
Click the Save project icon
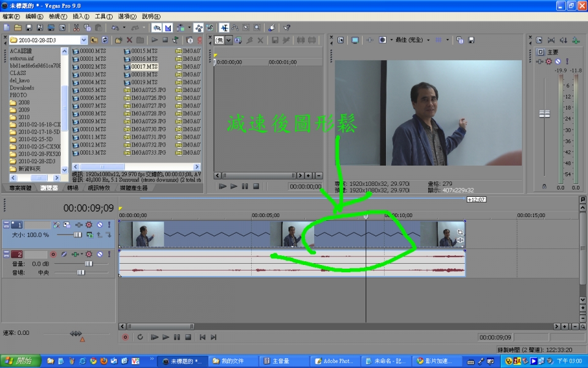pos(29,28)
